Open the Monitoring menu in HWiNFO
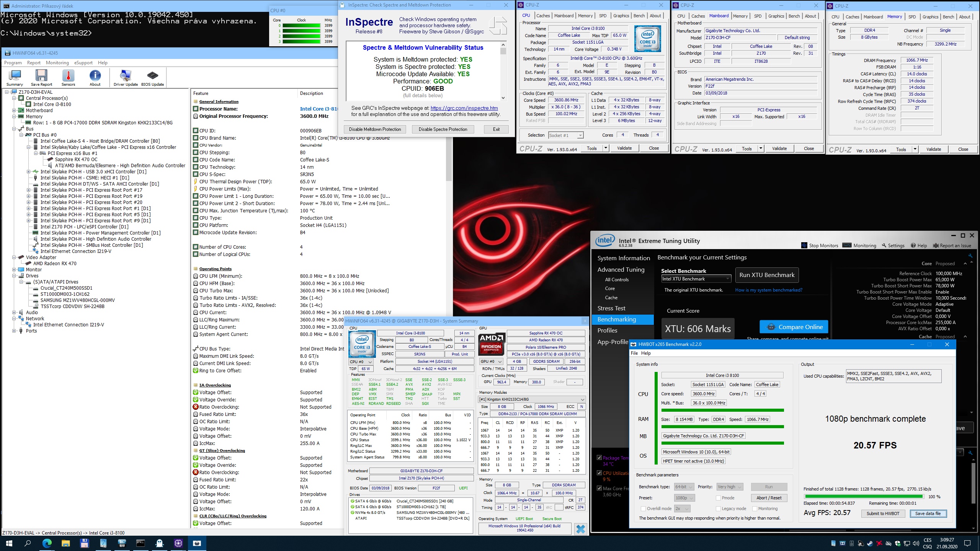 (x=57, y=63)
